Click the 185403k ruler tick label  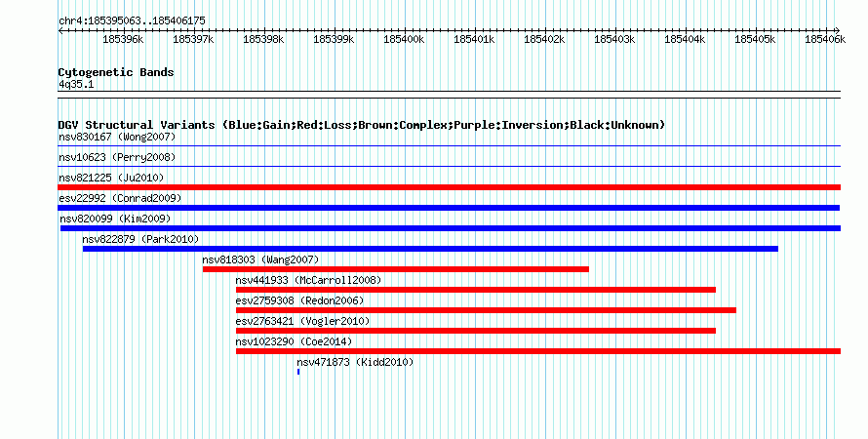614,39
